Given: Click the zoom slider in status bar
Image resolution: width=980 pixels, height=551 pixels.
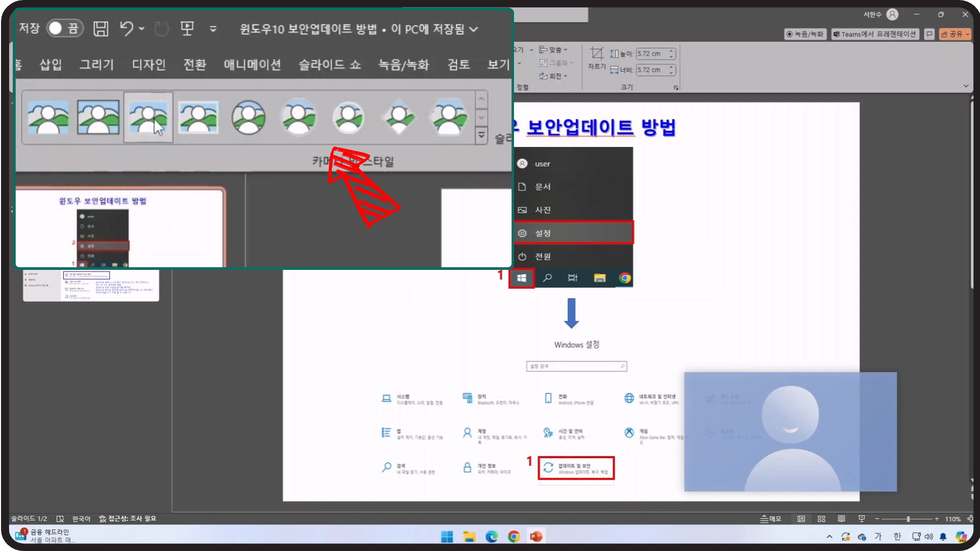Looking at the screenshot, I should (x=908, y=519).
